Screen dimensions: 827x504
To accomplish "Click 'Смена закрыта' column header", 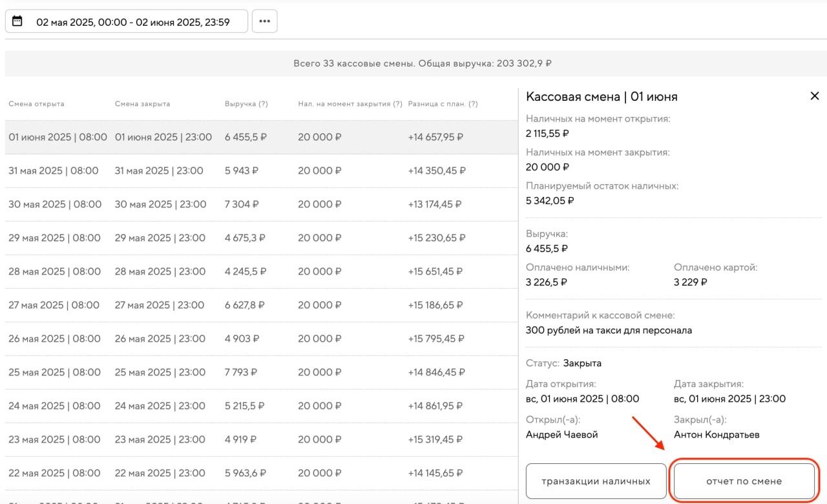I will click(x=142, y=104).
